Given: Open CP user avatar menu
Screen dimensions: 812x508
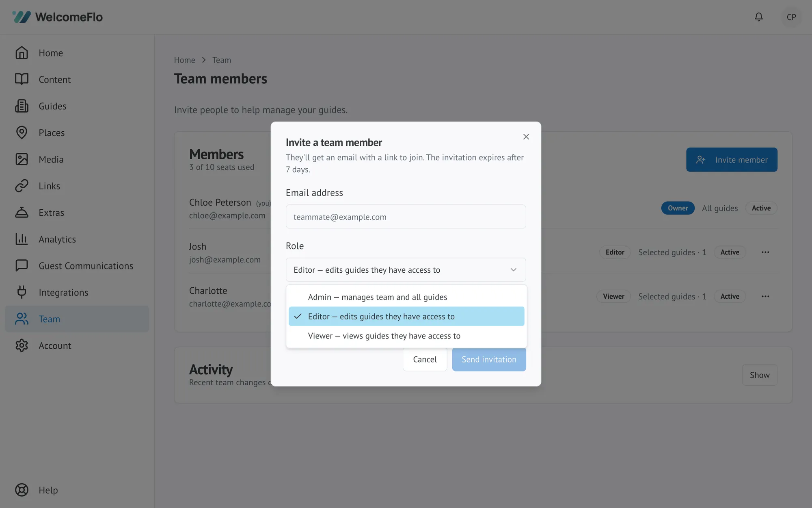Looking at the screenshot, I should pyautogui.click(x=791, y=17).
